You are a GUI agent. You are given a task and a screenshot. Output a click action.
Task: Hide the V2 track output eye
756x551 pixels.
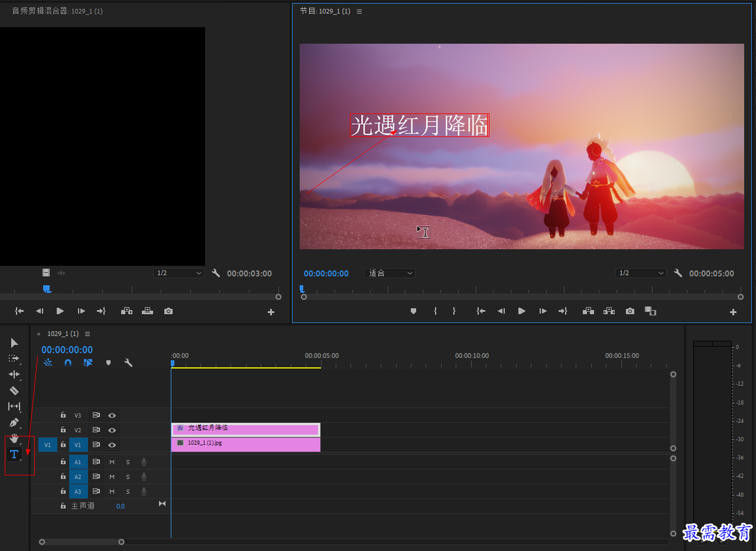click(x=112, y=431)
